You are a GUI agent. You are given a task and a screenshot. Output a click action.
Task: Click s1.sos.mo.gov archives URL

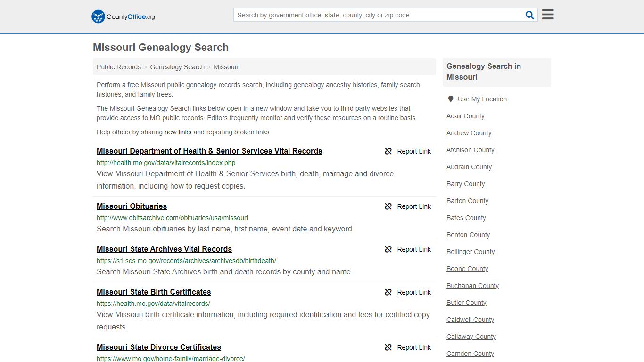click(x=186, y=261)
